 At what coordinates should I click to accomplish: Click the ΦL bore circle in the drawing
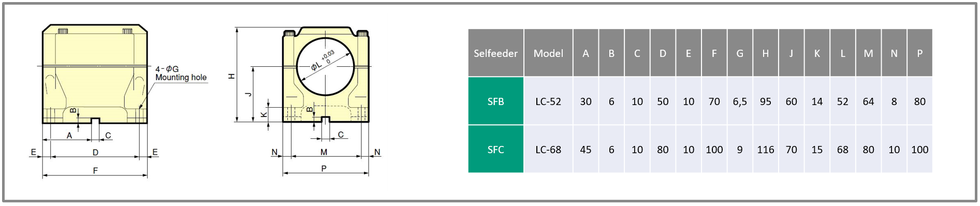coord(325,67)
